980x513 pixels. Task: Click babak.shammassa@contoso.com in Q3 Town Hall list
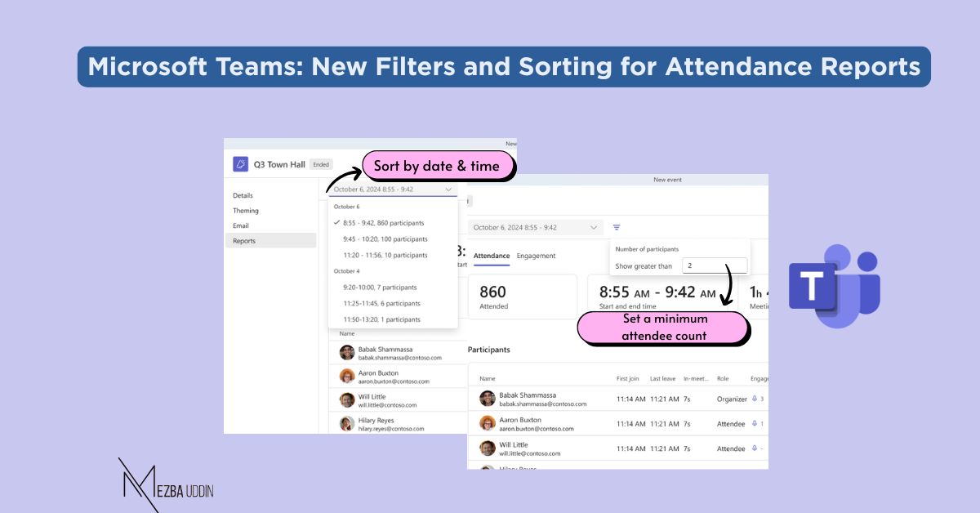[x=399, y=358]
